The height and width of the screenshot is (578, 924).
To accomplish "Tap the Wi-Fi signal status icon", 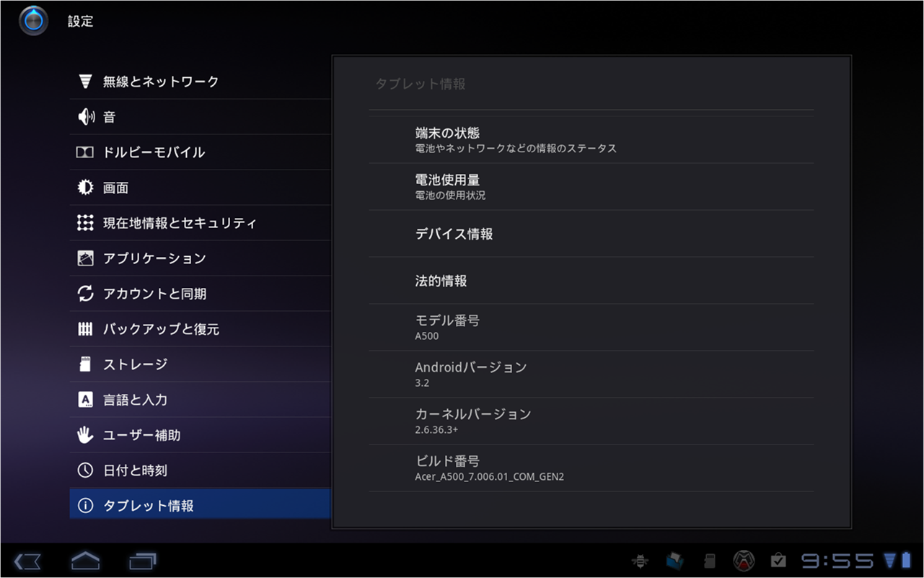I will (x=889, y=561).
